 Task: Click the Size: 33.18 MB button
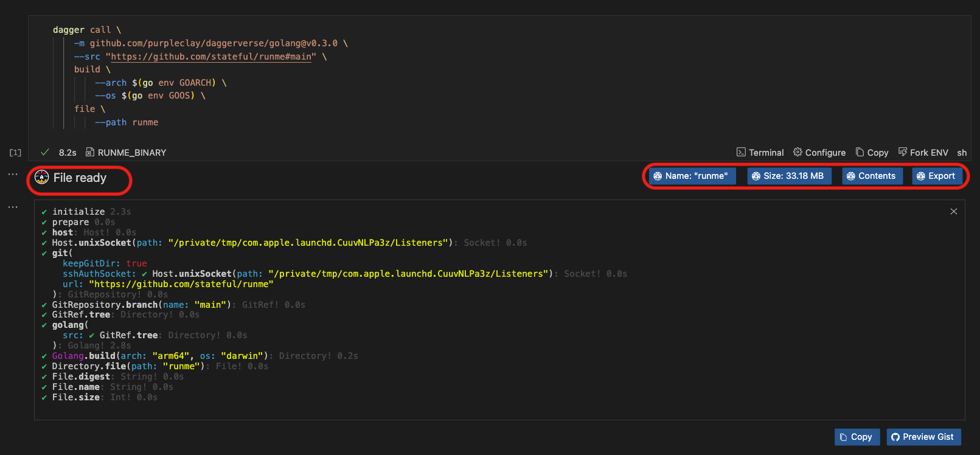[x=789, y=176]
